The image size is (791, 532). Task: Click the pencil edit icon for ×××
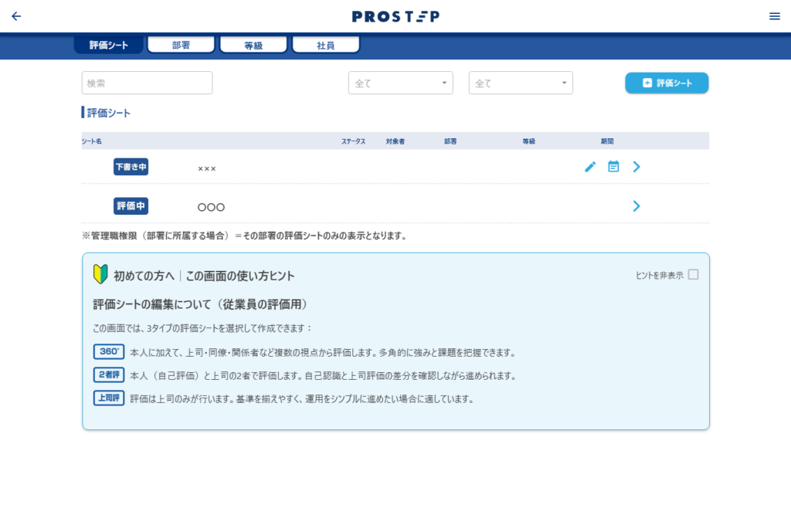pyautogui.click(x=590, y=167)
